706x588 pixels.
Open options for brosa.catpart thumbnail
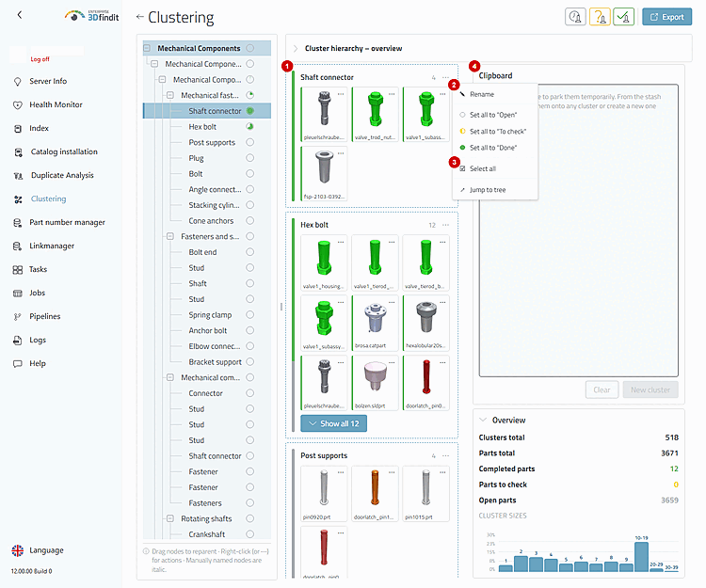click(x=392, y=302)
